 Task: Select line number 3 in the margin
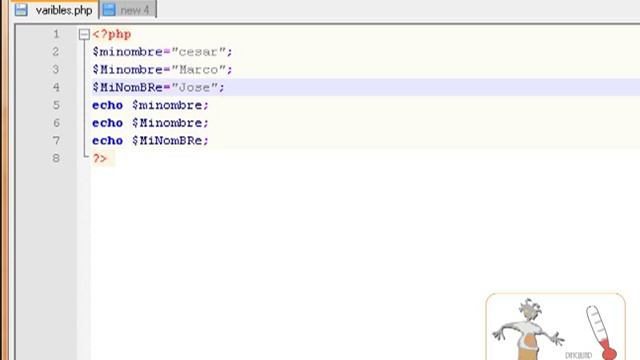[x=56, y=69]
